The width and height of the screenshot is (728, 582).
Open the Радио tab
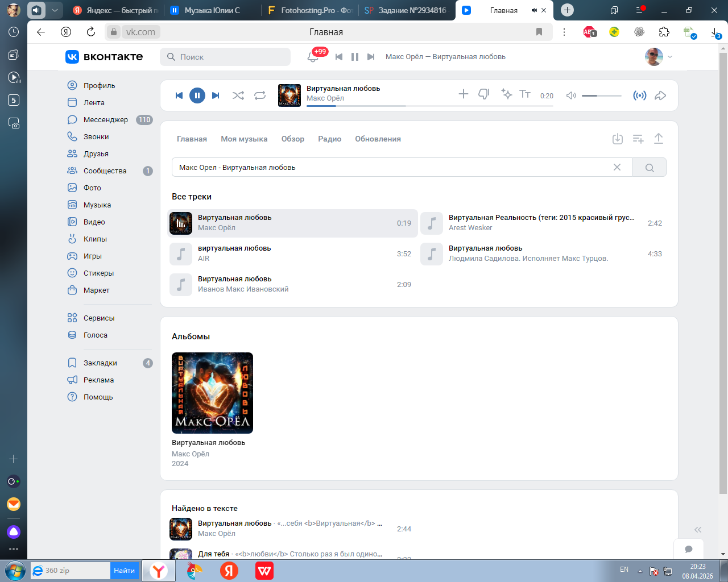329,139
